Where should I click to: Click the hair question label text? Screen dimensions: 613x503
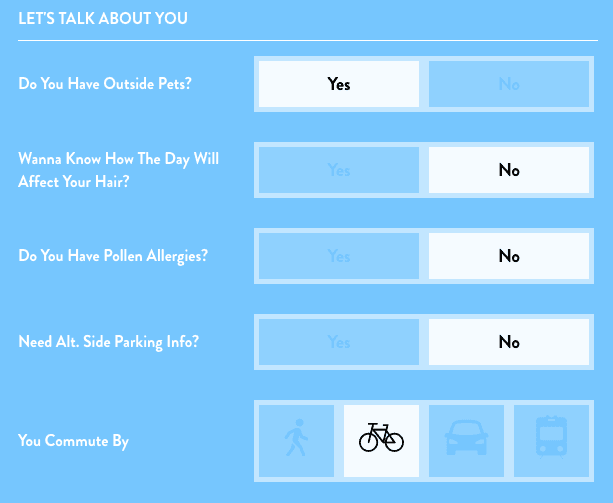(118, 170)
